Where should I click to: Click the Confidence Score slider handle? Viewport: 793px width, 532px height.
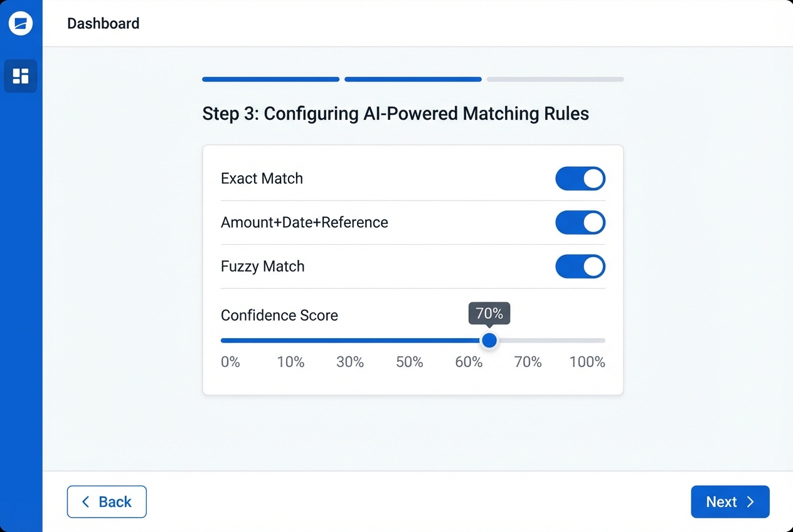pyautogui.click(x=489, y=341)
